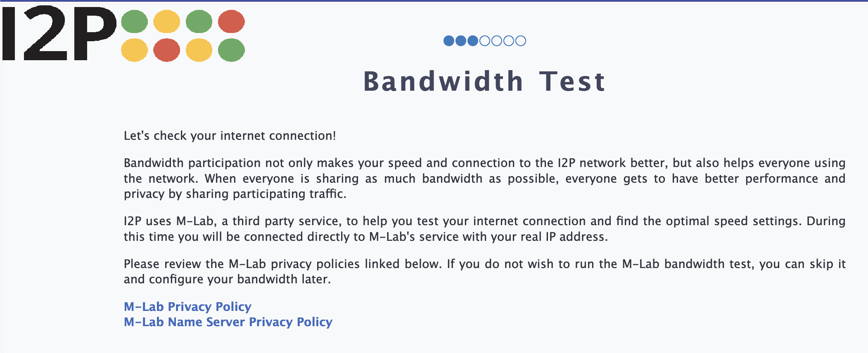The image size is (868, 353).
Task: Click the bottom-left yellow dot in the I2P logo
Action: pyautogui.click(x=135, y=50)
